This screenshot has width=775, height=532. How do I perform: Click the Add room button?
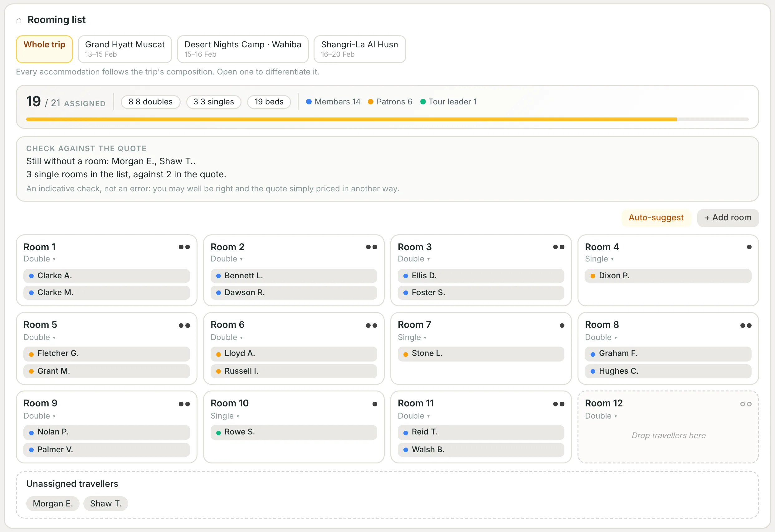coord(728,218)
